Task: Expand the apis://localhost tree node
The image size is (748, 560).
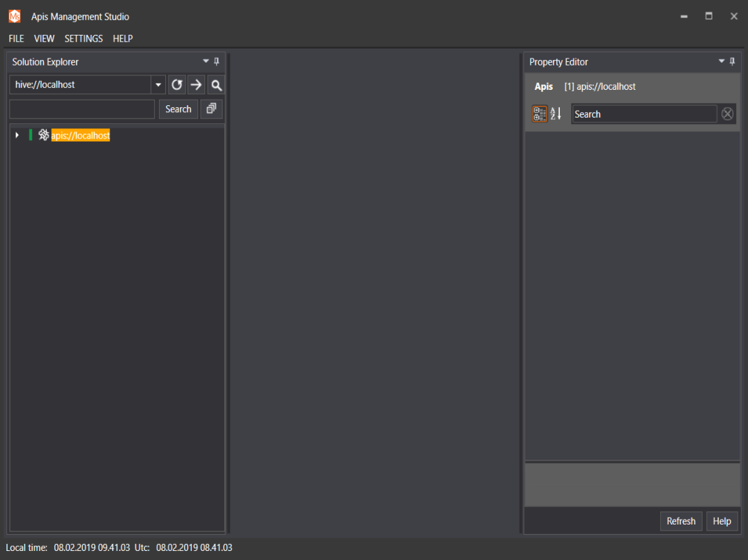Action: (x=17, y=136)
